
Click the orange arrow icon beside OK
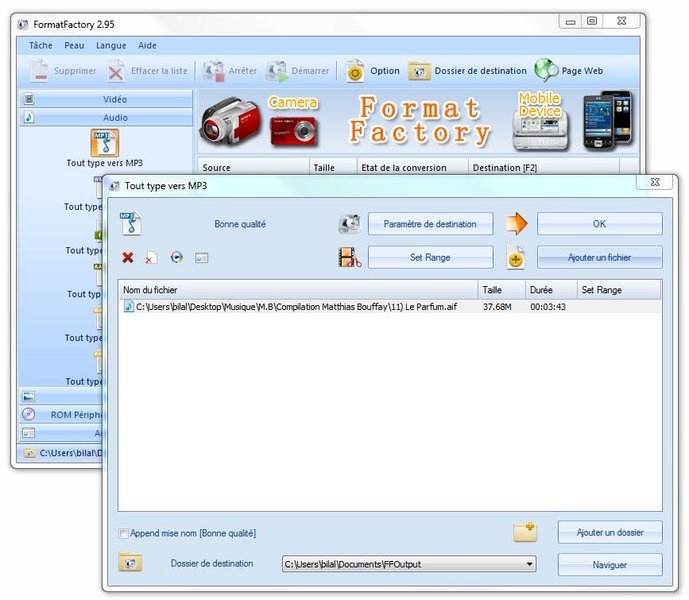[516, 223]
